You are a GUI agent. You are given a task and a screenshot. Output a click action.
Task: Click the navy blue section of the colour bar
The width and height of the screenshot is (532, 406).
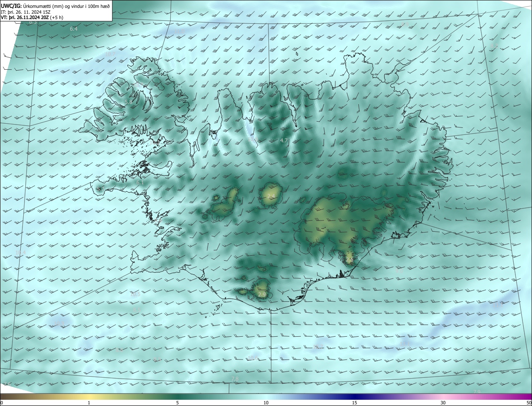click(x=355, y=396)
